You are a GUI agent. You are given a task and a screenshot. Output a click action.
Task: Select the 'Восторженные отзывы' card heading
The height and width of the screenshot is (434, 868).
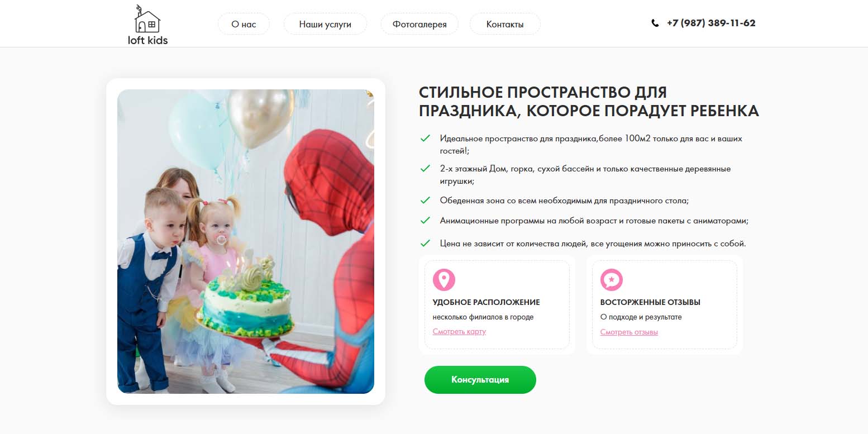coord(650,302)
